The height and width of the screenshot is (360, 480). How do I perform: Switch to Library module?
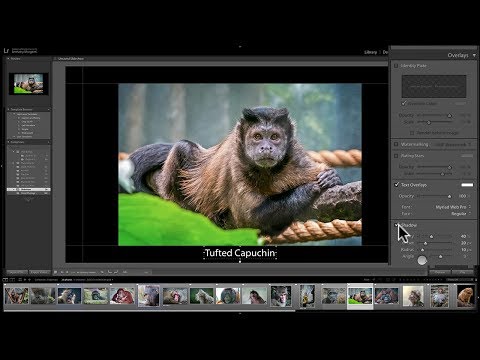click(370, 52)
